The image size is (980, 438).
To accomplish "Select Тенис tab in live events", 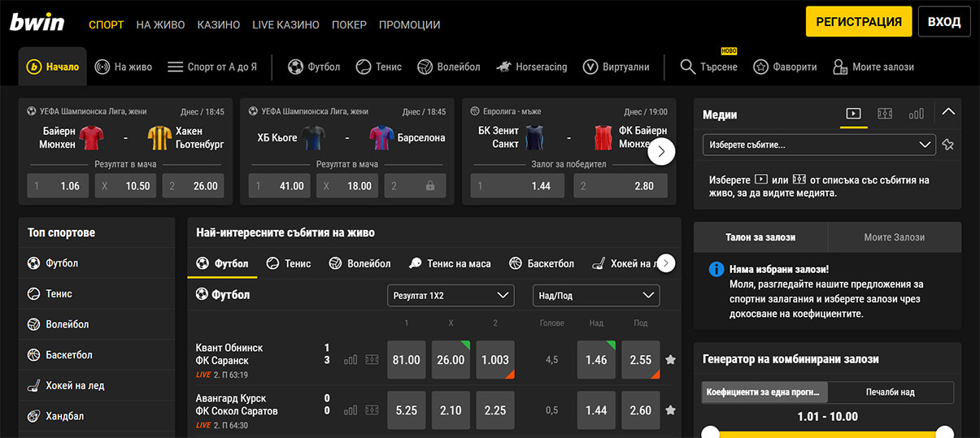I will tap(289, 263).
